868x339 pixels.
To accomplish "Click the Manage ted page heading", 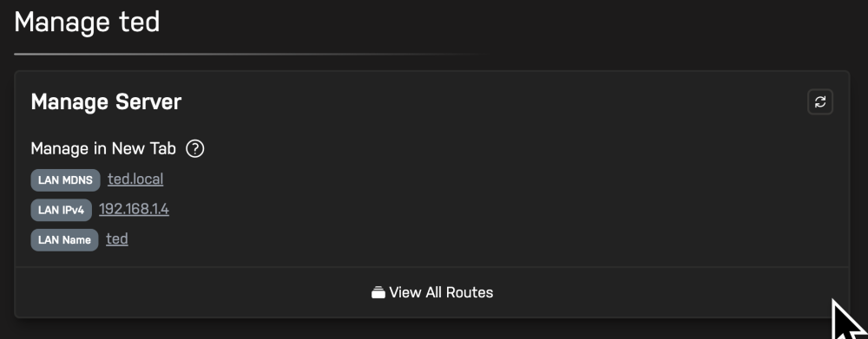I will tap(87, 23).
